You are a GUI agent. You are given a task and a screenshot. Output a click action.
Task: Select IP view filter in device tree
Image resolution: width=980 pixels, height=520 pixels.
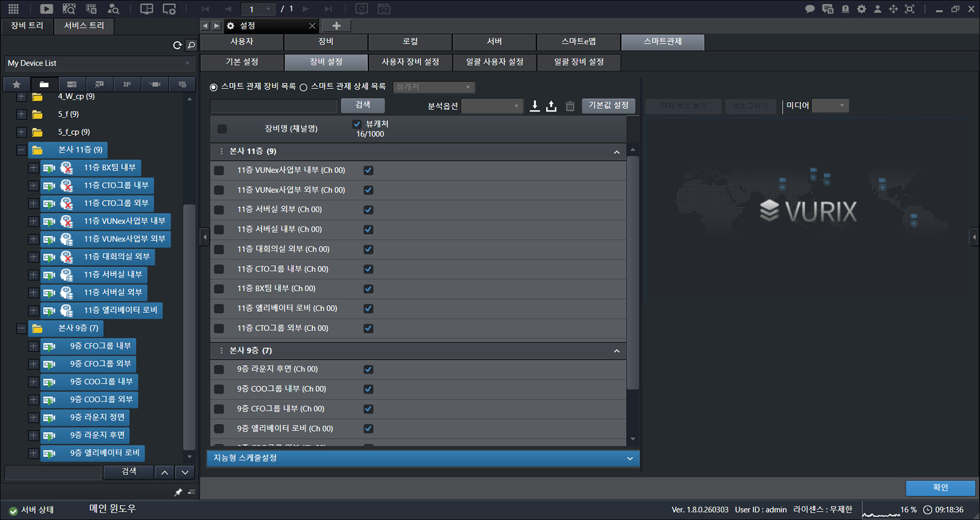(x=127, y=84)
